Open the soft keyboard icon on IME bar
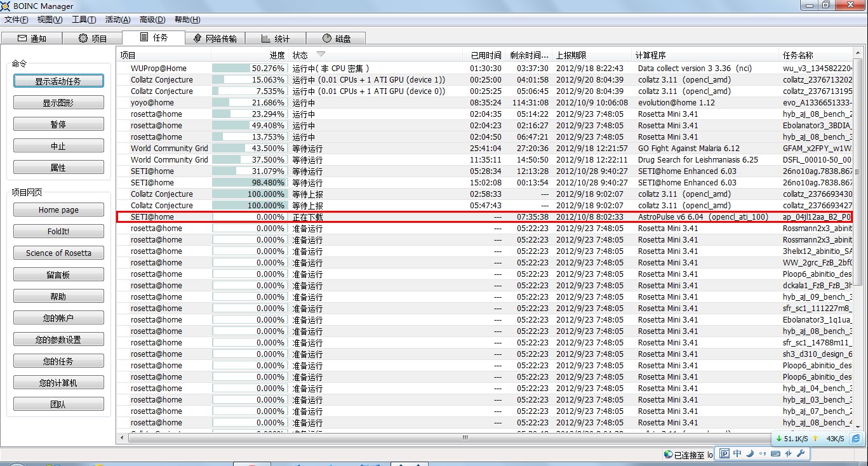 point(775,453)
